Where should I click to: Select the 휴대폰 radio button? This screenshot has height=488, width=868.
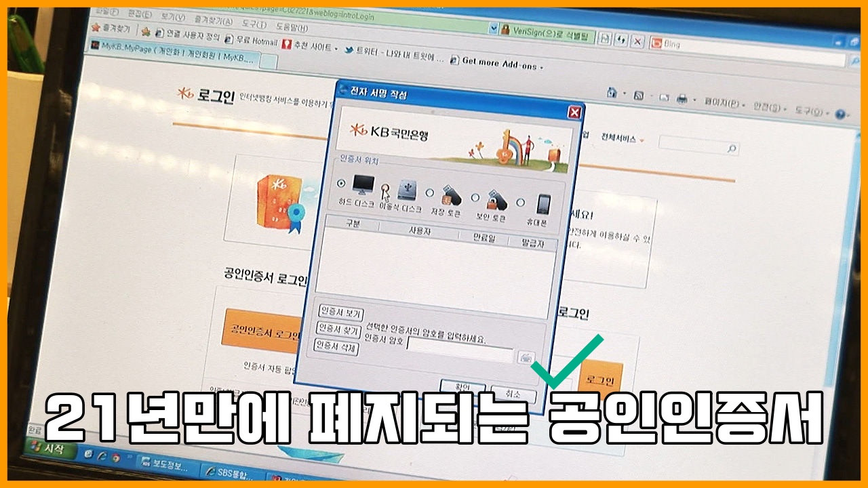(x=520, y=202)
